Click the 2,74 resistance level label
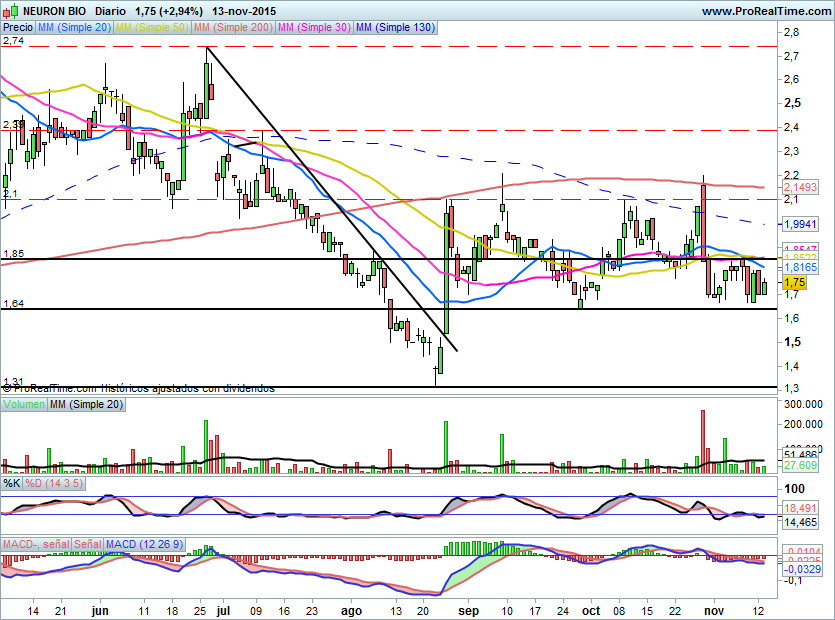The height and width of the screenshot is (620, 835). [13, 40]
